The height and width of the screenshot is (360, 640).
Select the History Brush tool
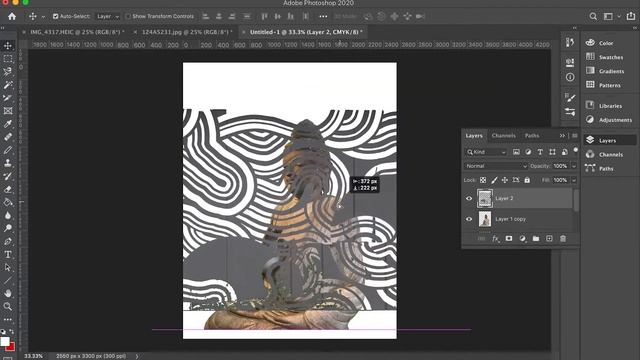pos(8,176)
